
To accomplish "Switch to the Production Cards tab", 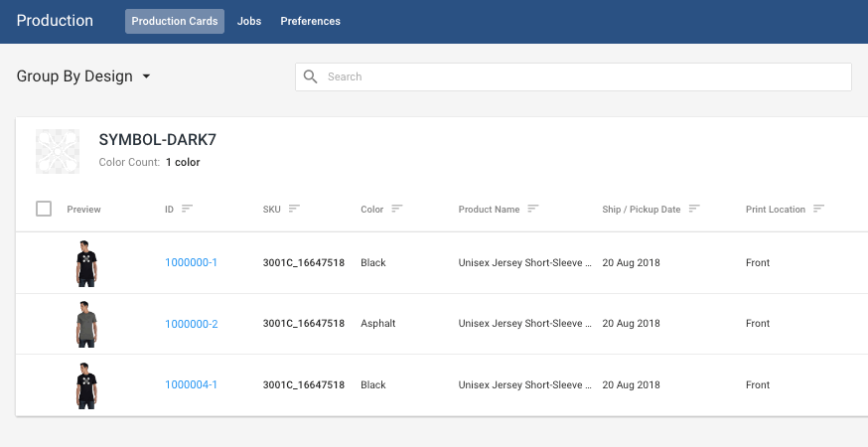I will (175, 21).
